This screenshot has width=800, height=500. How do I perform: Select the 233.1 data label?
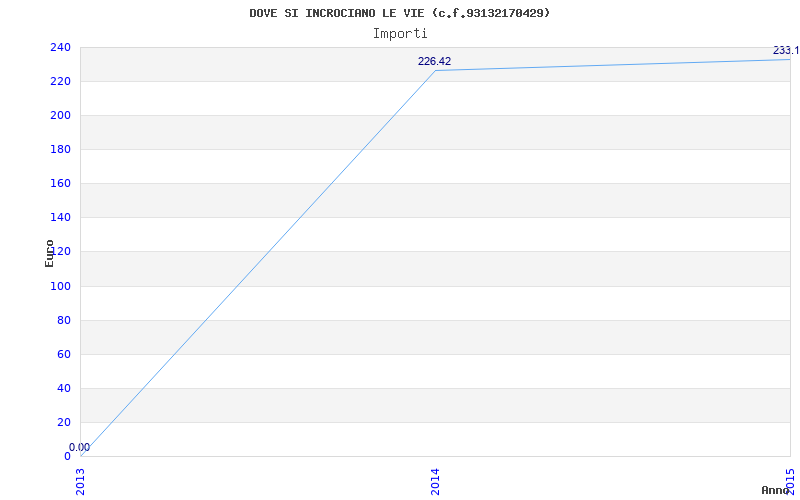coord(786,51)
